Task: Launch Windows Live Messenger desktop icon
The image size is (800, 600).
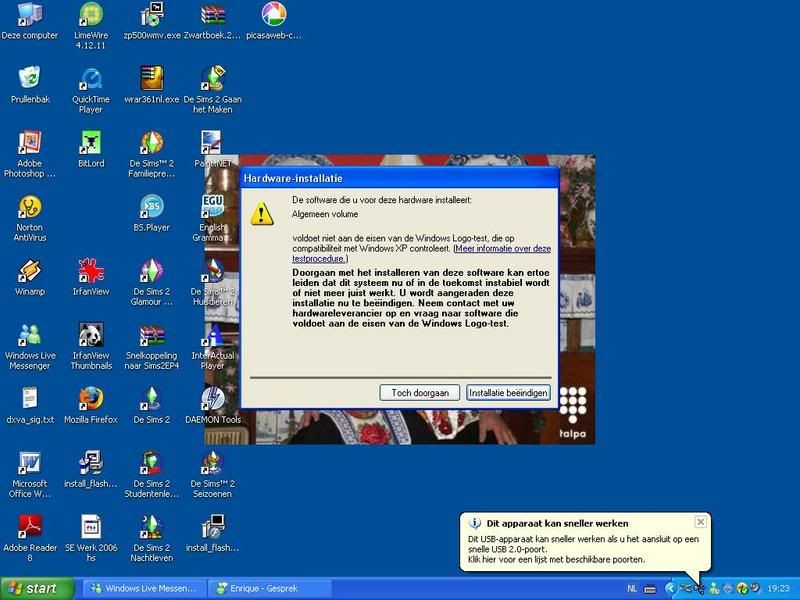Action: pos(30,347)
